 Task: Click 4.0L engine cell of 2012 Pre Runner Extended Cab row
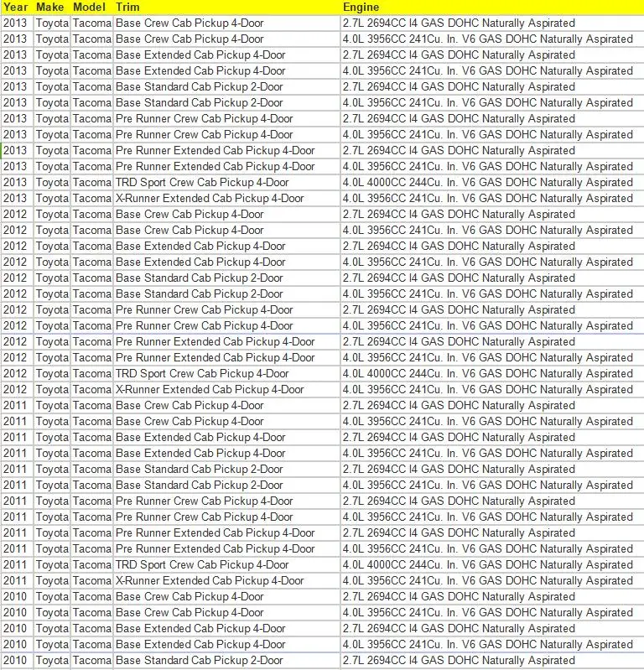pos(492,358)
